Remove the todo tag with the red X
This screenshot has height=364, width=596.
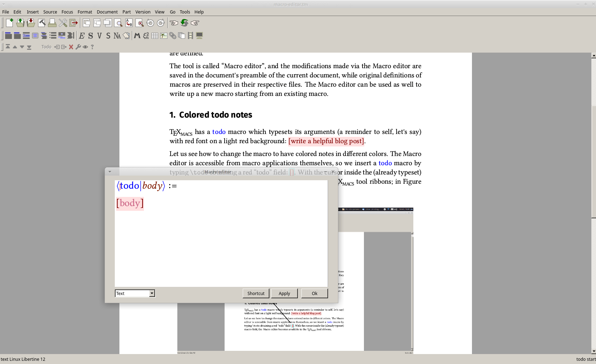(x=71, y=47)
